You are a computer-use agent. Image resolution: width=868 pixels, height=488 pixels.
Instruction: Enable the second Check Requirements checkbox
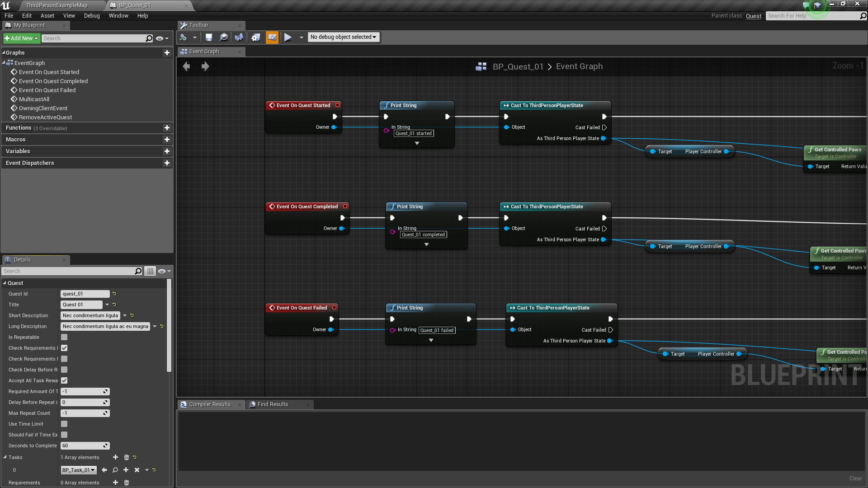(64, 359)
